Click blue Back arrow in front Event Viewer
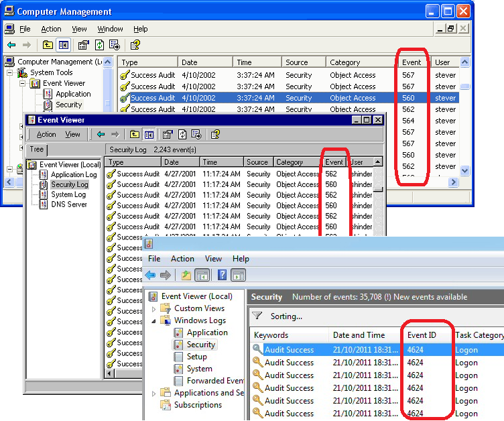Image resolution: width=504 pixels, height=421 pixels. point(150,276)
